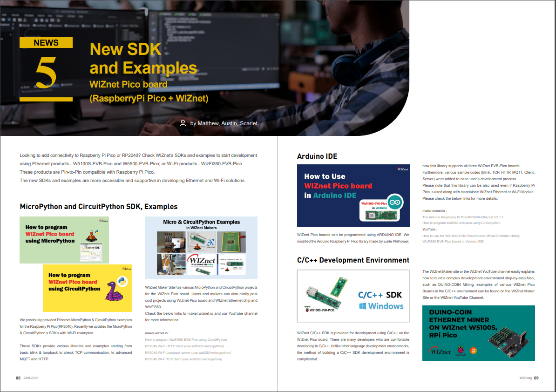Click the Windows logo beside C/C++ SDK
This screenshot has width=556, height=392.
(362, 306)
